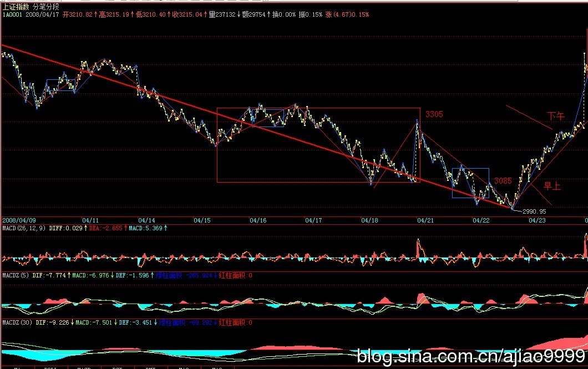Viewport: 588px width, 369px height.
Task: Click the 上证指数 index title
Action: point(16,6)
